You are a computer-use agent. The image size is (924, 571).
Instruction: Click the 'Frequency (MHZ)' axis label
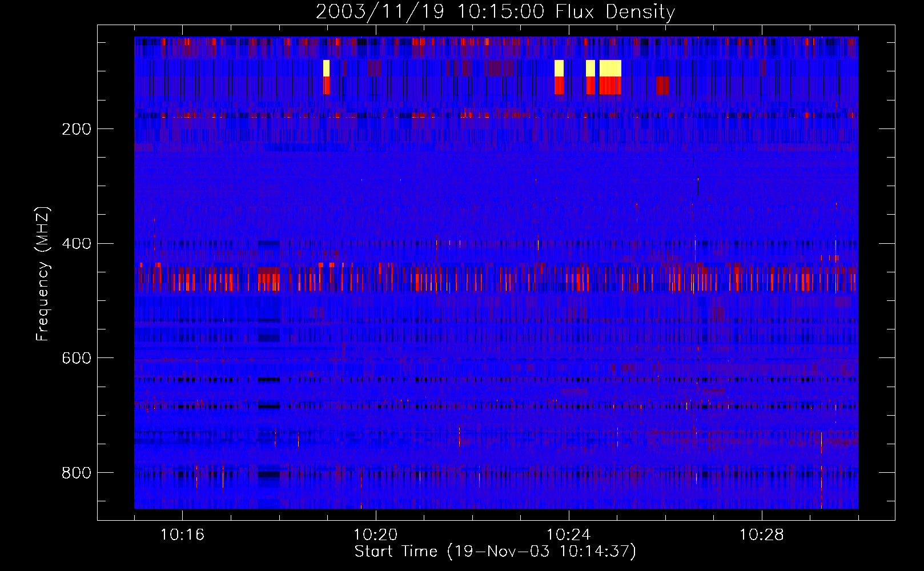click(x=42, y=274)
